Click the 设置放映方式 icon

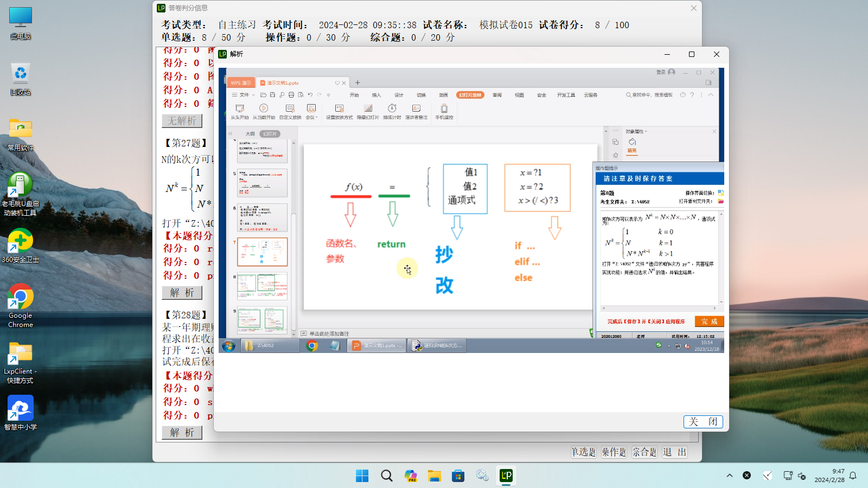point(339,109)
